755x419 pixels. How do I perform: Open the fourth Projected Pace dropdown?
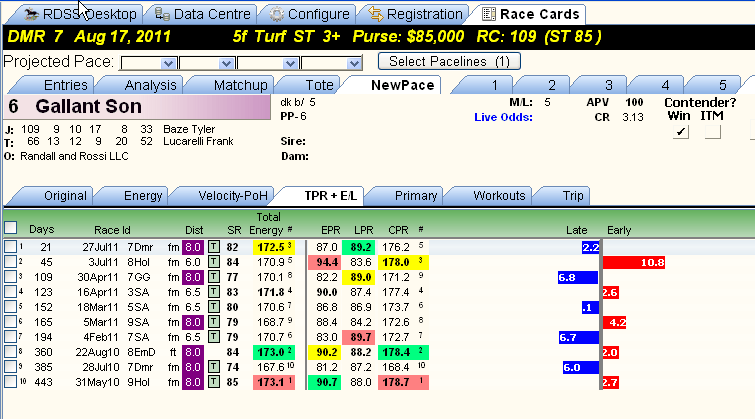354,64
